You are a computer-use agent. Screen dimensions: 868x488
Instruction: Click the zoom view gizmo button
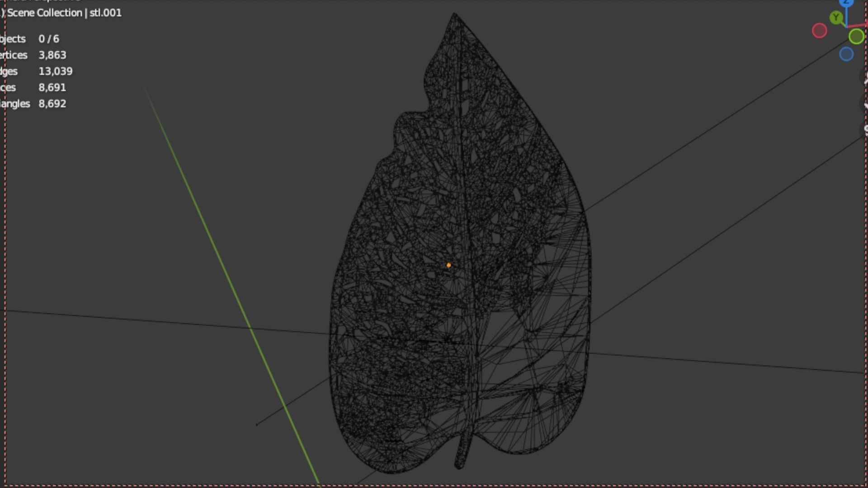tap(864, 78)
